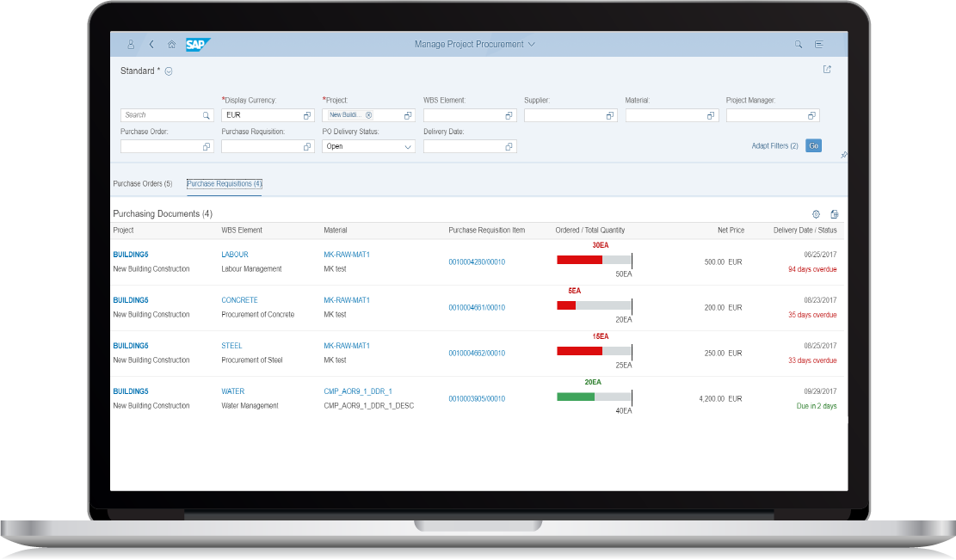
Task: Pin the filter header bar
Action: point(844,156)
